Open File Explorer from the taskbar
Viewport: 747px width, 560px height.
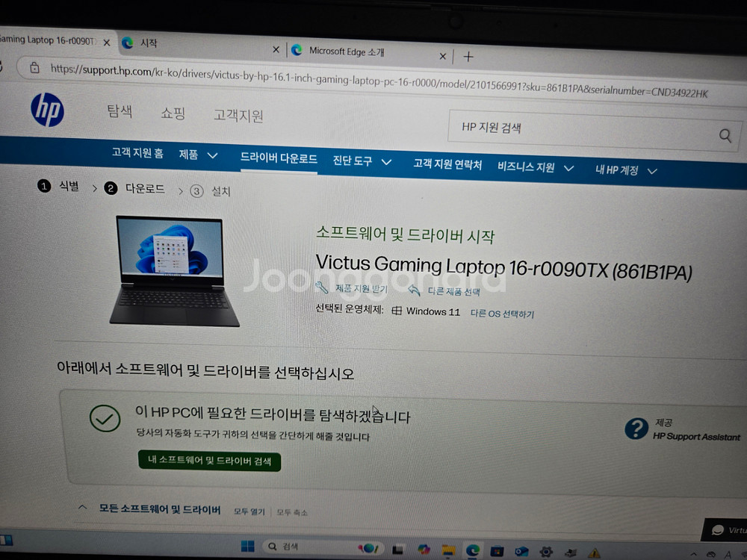448,550
